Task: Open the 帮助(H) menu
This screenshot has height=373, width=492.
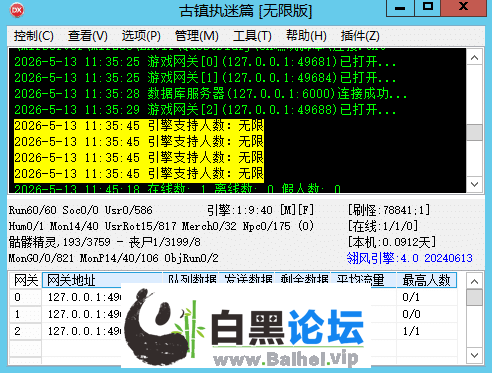Action: (306, 36)
